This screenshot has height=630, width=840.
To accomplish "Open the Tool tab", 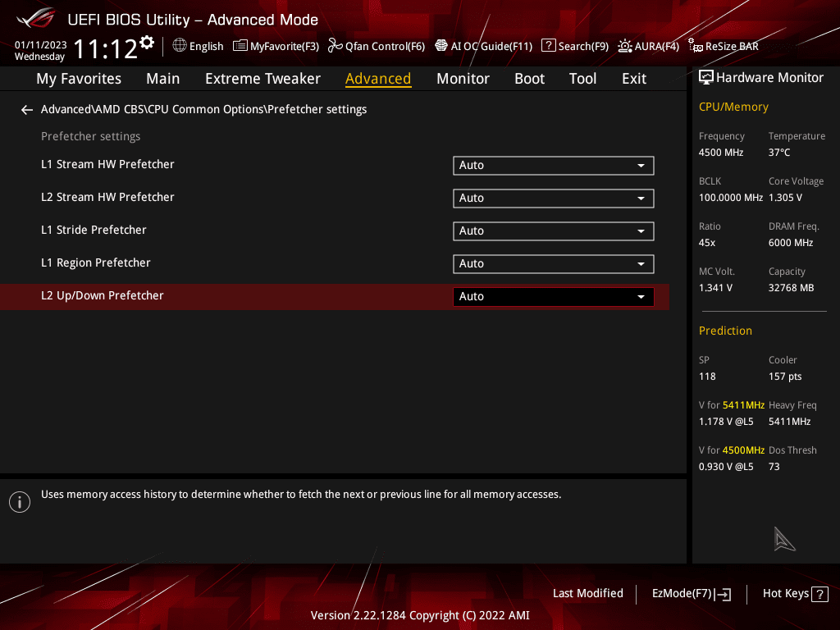I will pos(582,79).
